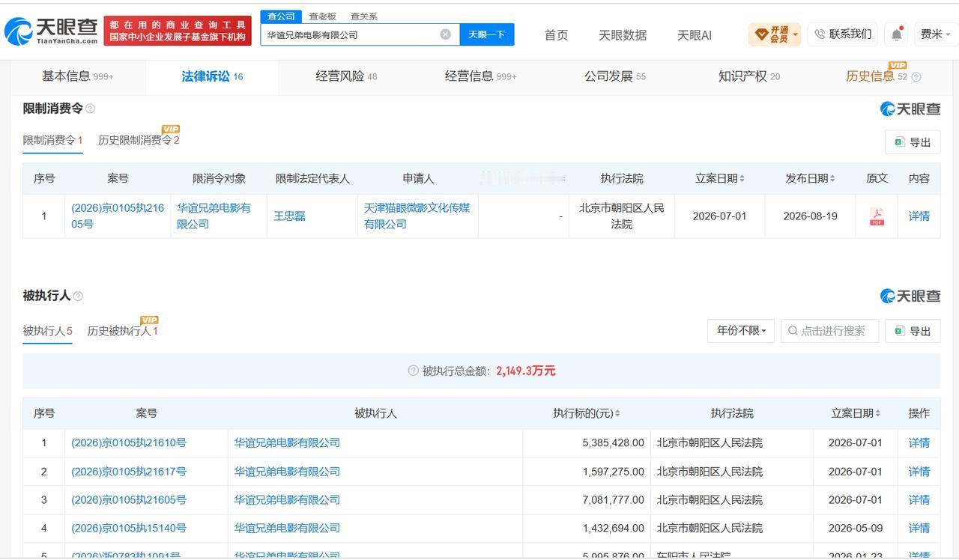This screenshot has height=560, width=959.
Task: Open case (2026)京0105执21605号 in 限制消费令 table
Action: click(x=118, y=216)
